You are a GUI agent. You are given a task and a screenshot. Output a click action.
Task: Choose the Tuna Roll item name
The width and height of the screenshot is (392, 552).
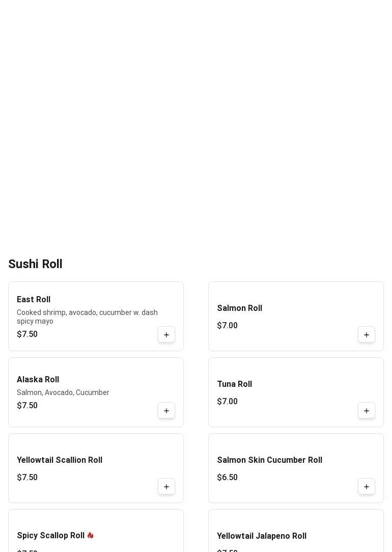tap(234, 384)
